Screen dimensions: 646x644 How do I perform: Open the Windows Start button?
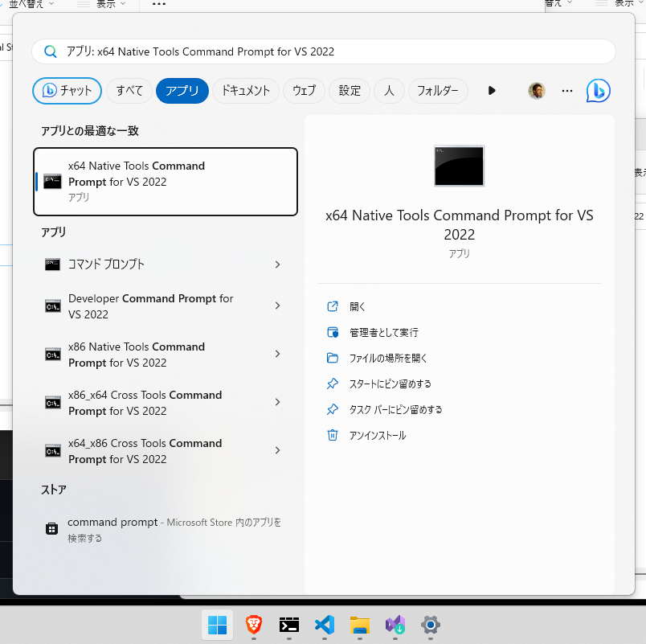click(217, 625)
